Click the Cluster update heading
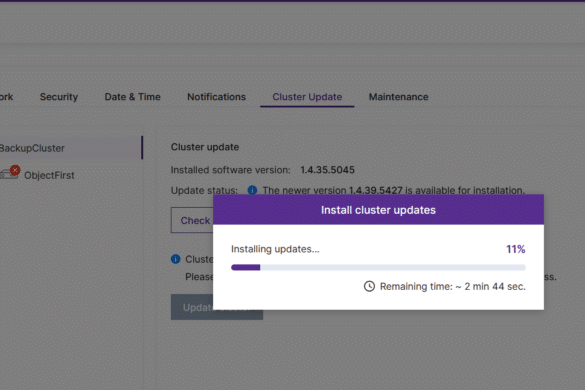 click(205, 147)
